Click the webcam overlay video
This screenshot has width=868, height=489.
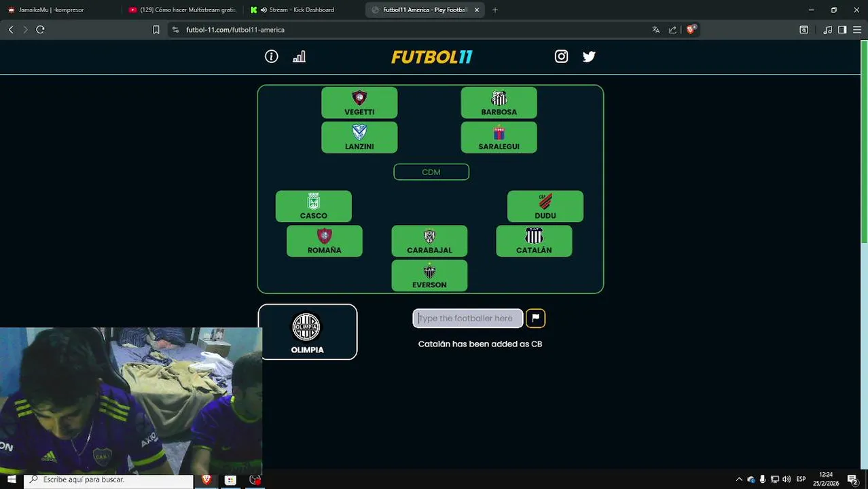[131, 401]
